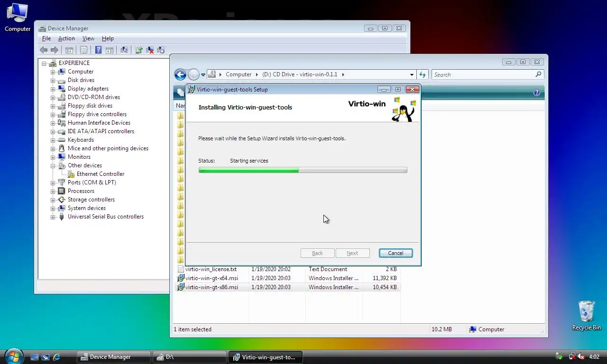Click Update Driver Software toolbar icon
This screenshot has width=607, height=364.
139,50
